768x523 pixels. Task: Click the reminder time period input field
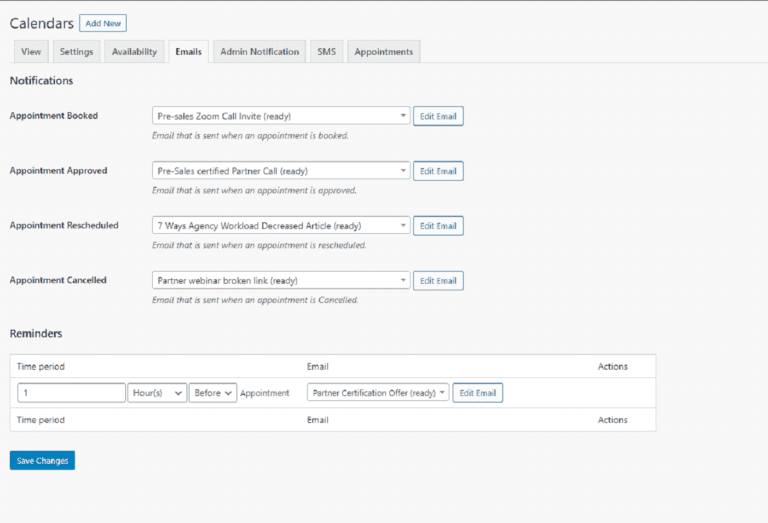[x=71, y=393]
